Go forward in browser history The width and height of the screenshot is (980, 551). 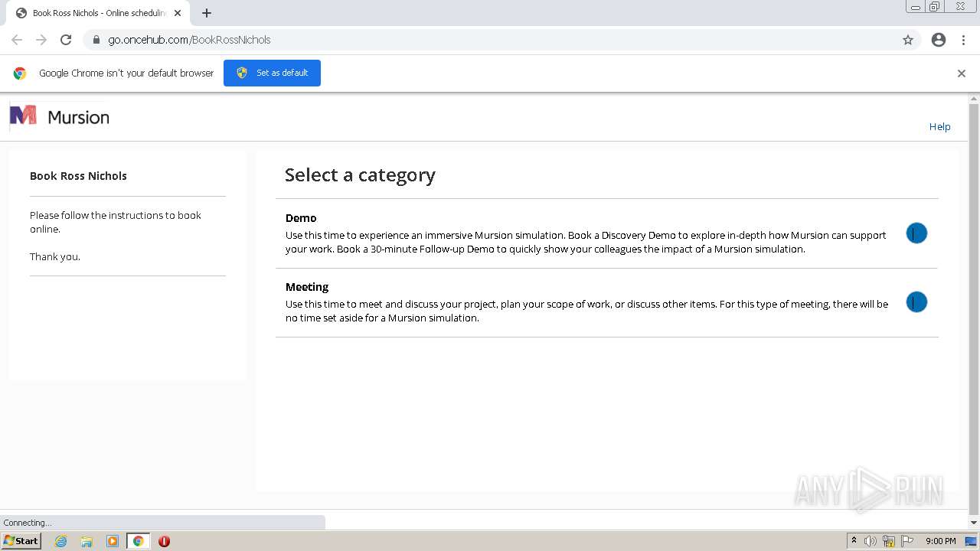pos(41,40)
